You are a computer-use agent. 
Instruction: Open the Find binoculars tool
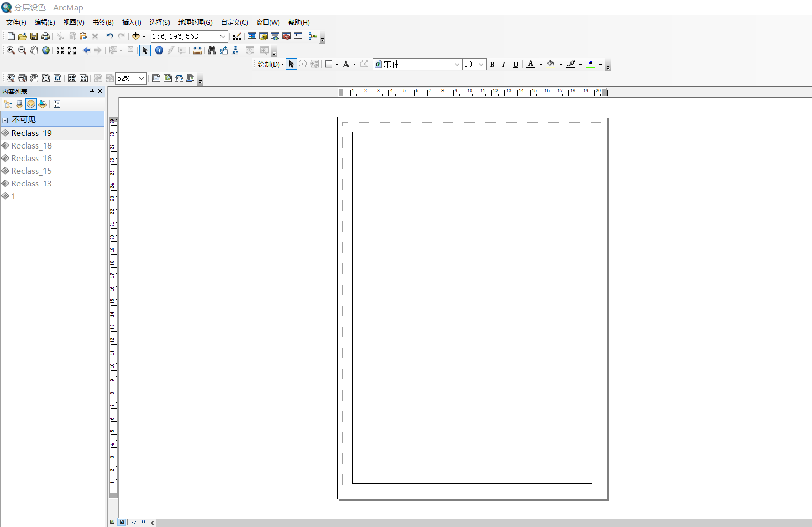pos(212,50)
